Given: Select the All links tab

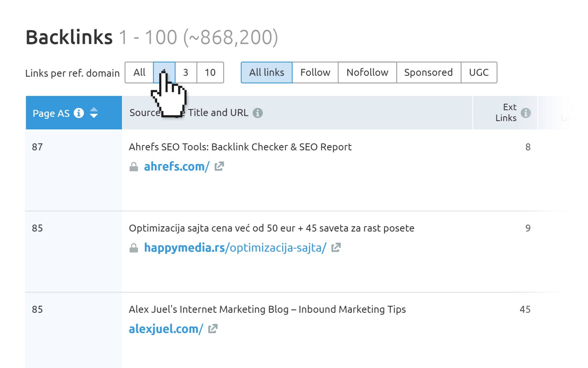Looking at the screenshot, I should pyautogui.click(x=266, y=72).
